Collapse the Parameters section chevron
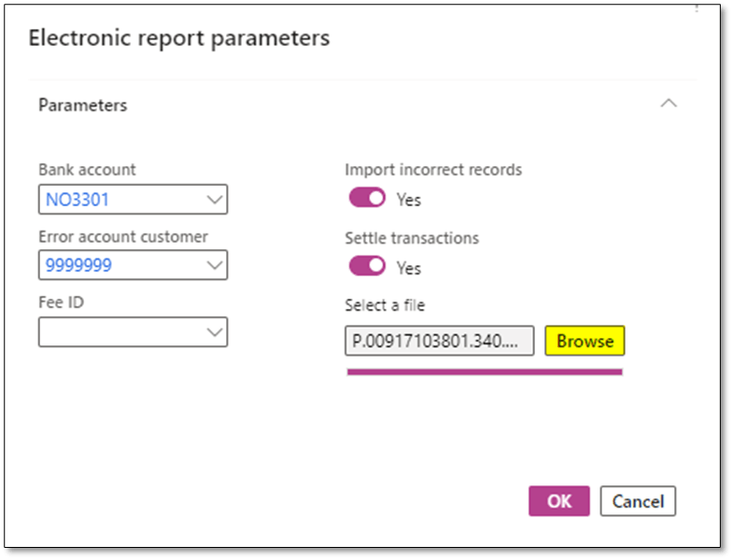Image resolution: width=733 pixels, height=560 pixels. pos(669,104)
